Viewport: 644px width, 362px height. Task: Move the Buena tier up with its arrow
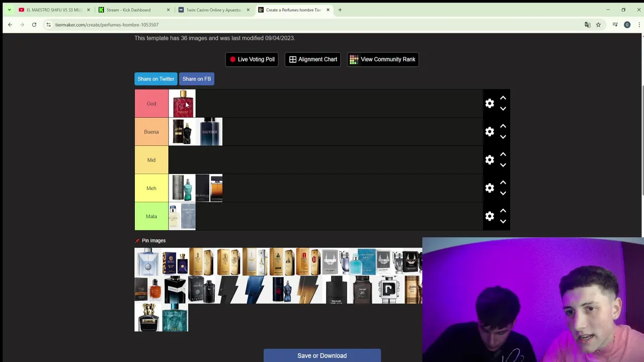(503, 126)
